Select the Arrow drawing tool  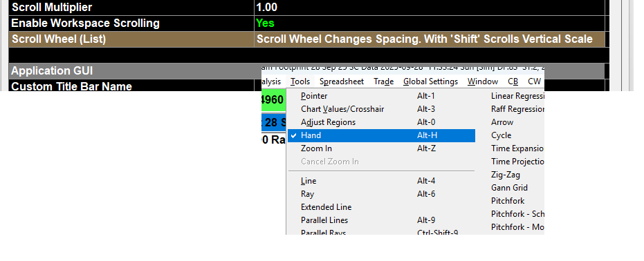point(502,122)
